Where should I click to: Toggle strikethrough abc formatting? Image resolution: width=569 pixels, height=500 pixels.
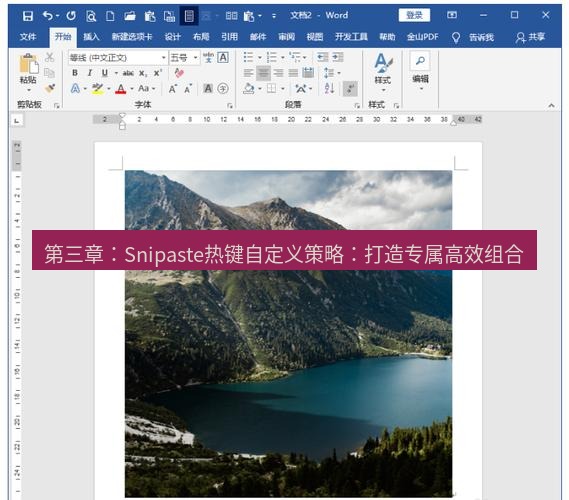pyautogui.click(x=128, y=73)
